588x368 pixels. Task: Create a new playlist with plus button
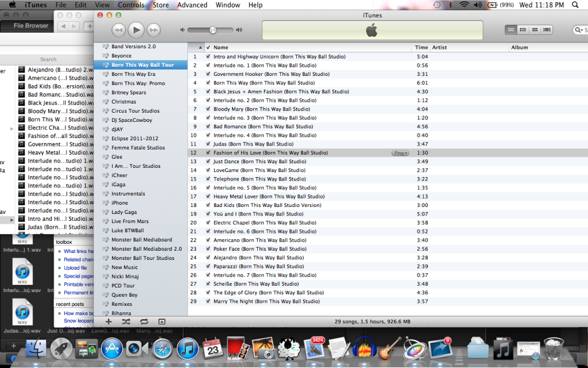tap(109, 321)
